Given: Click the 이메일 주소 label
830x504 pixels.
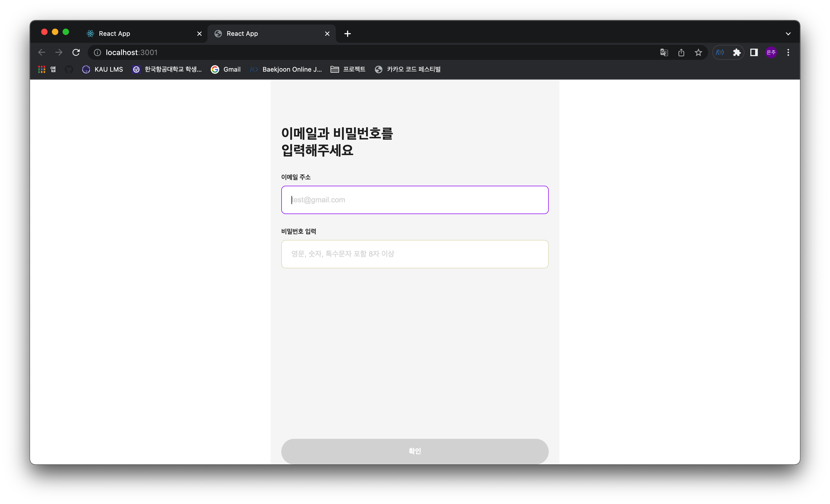Looking at the screenshot, I should pos(296,177).
